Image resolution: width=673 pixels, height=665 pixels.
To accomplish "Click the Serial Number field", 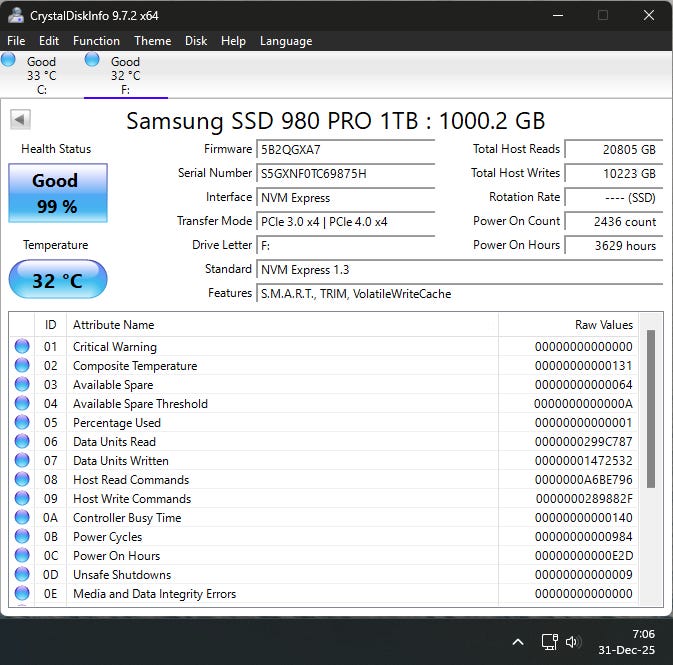I will [346, 174].
